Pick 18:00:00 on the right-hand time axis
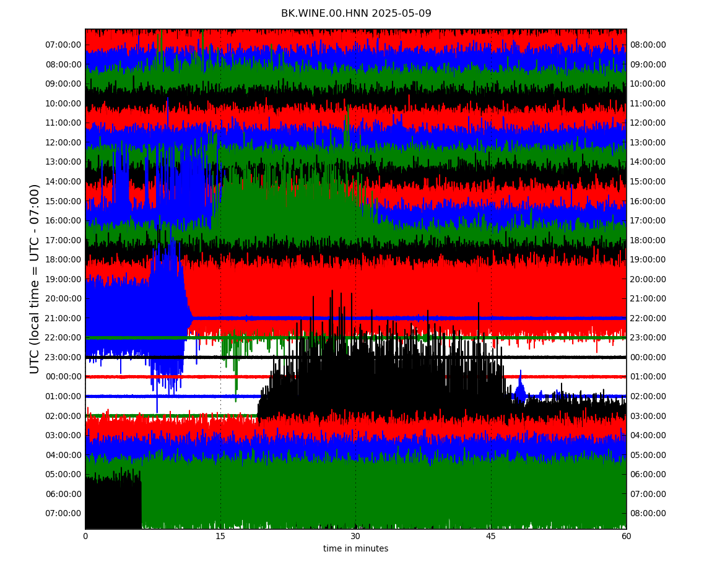Image resolution: width=712 pixels, height=588 pixels. (x=648, y=240)
